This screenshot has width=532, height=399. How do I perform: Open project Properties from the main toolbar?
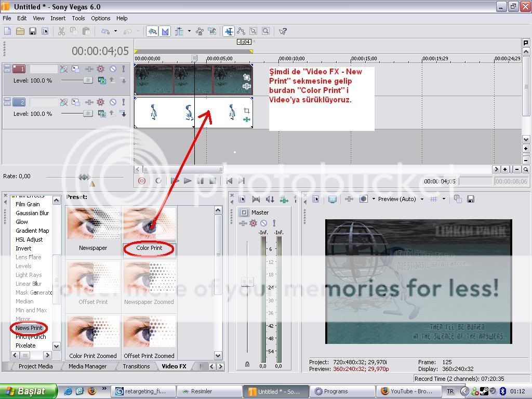(x=45, y=32)
